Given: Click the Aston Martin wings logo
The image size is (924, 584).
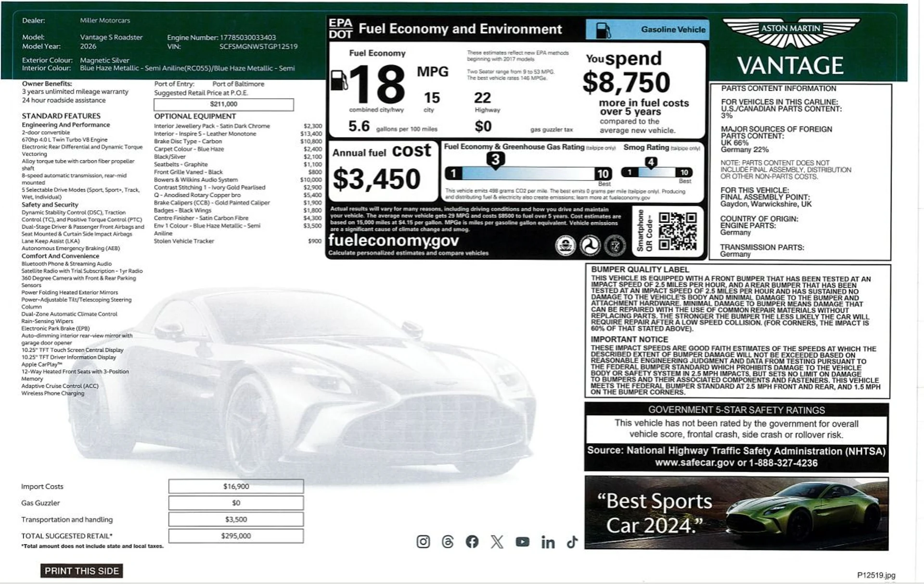Looking at the screenshot, I should coord(791,33).
